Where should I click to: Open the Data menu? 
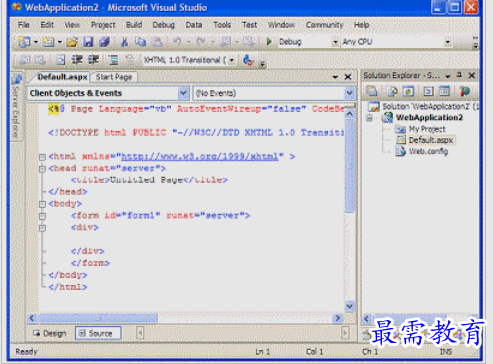coord(194,25)
